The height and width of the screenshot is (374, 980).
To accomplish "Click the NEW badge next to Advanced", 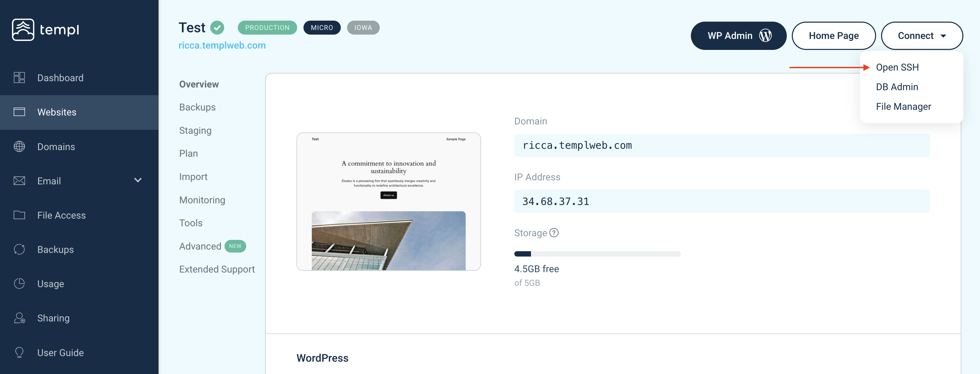I will pos(235,246).
